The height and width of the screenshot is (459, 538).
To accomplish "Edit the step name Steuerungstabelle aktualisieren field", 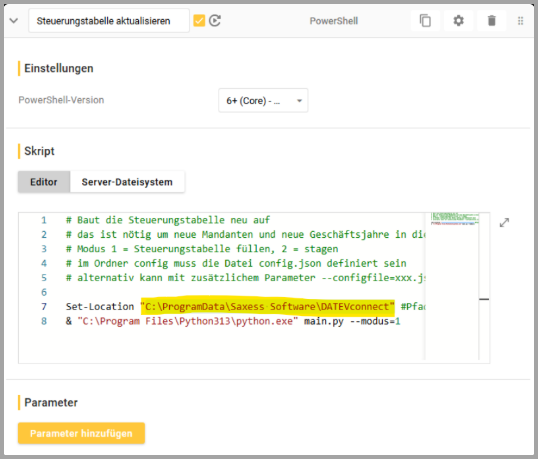I will 109,21.
